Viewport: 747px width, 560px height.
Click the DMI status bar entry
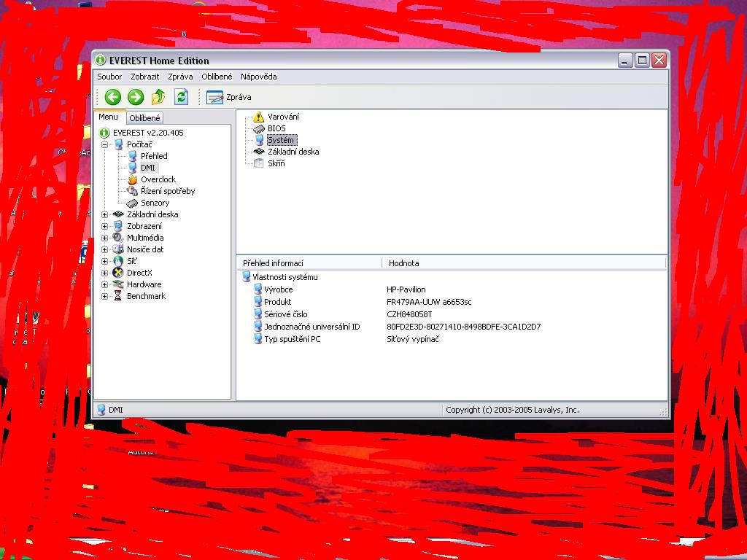click(115, 410)
